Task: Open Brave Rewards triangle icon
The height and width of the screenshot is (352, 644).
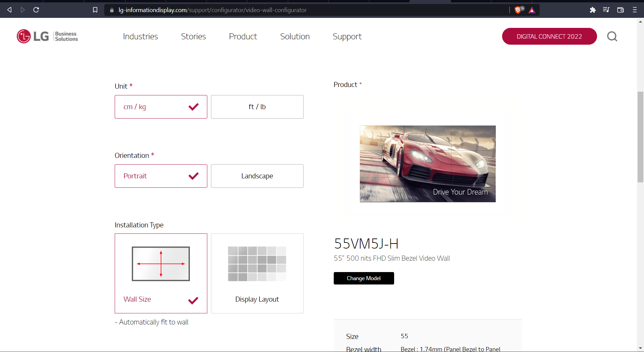Action: pyautogui.click(x=532, y=10)
